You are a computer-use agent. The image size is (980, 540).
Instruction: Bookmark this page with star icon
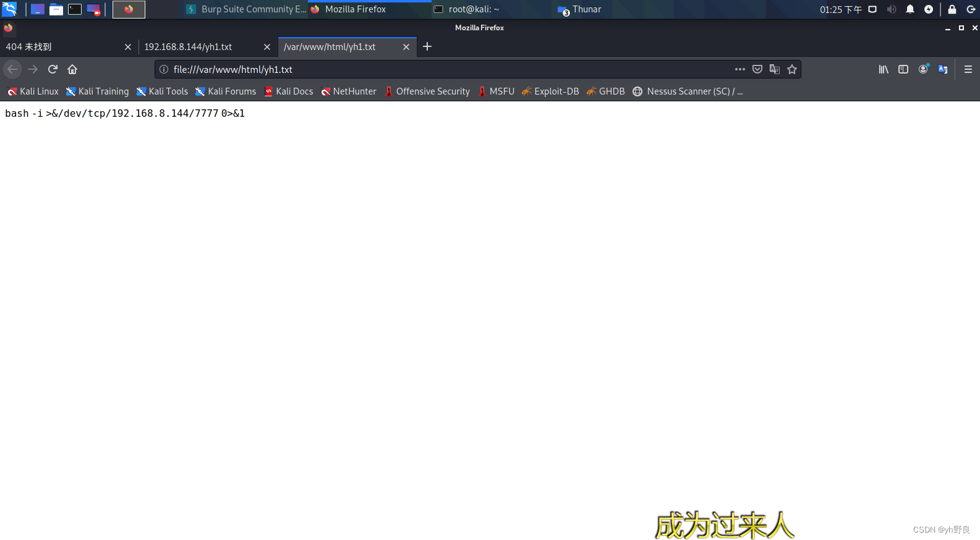tap(792, 69)
